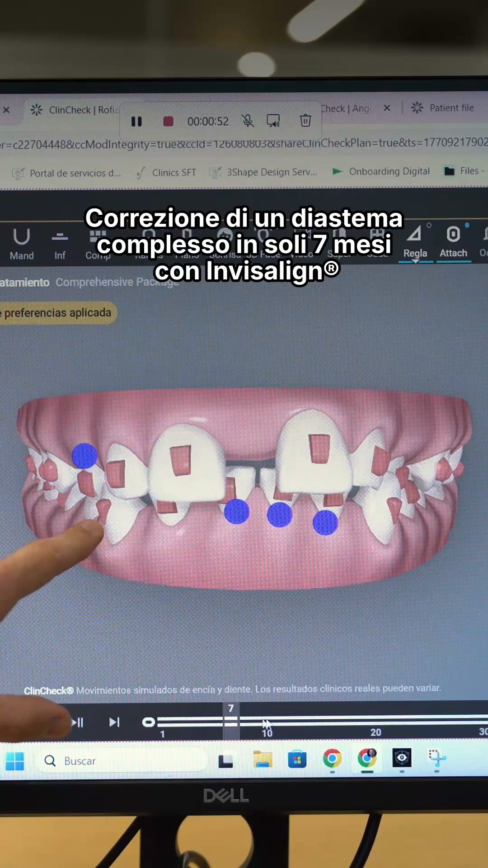Toggle the muted microphone in the recording bar

pyautogui.click(x=247, y=121)
